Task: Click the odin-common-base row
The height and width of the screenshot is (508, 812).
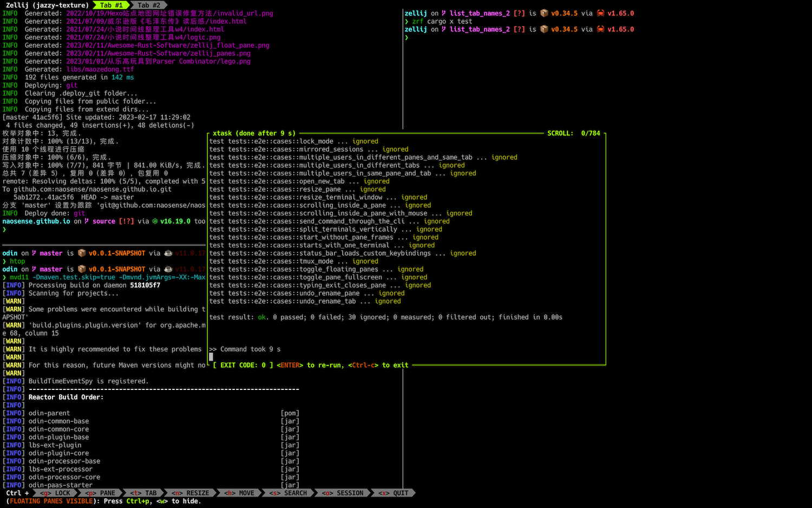Action: click(151, 421)
